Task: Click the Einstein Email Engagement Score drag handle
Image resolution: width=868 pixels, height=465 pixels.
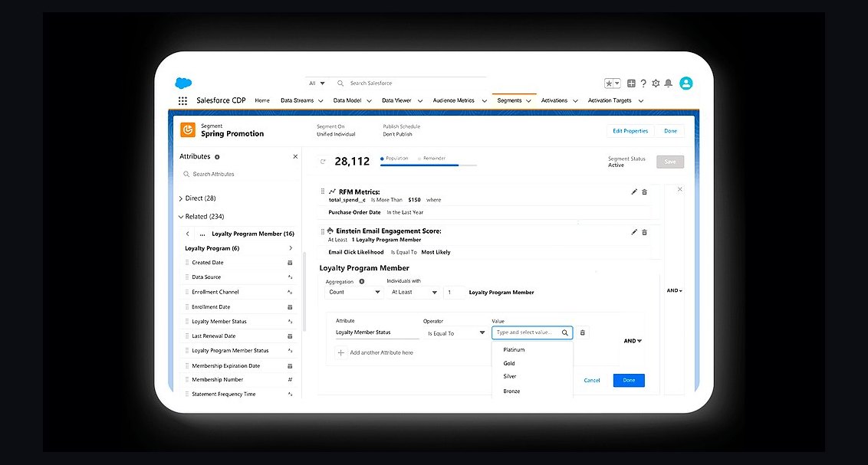Action: pos(323,231)
